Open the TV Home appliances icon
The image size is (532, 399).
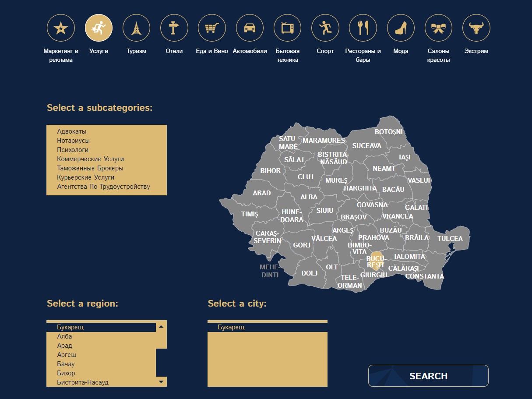(287, 28)
